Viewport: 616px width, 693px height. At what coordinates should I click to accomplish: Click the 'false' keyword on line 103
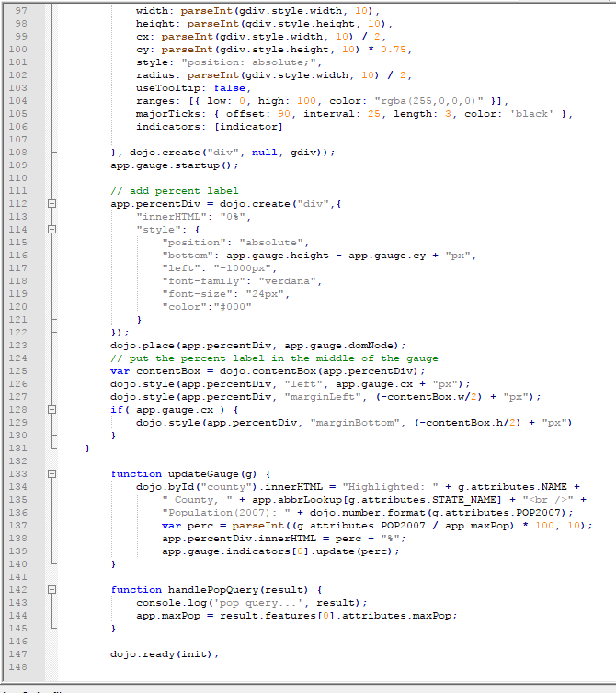(230, 88)
